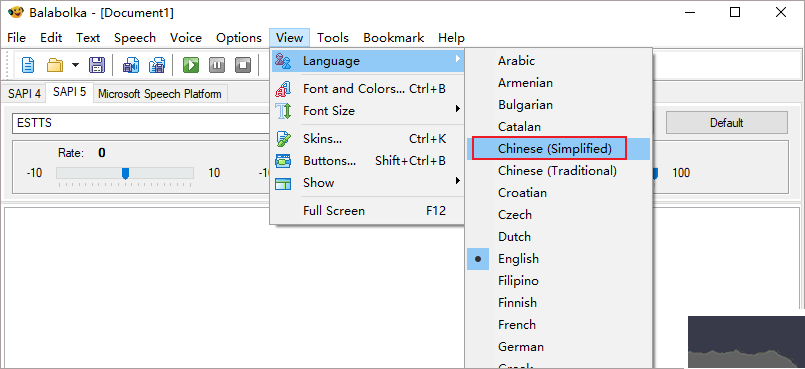Select Chinese (Simplified) language
Viewport: 805px width, 369px height.
tap(559, 149)
